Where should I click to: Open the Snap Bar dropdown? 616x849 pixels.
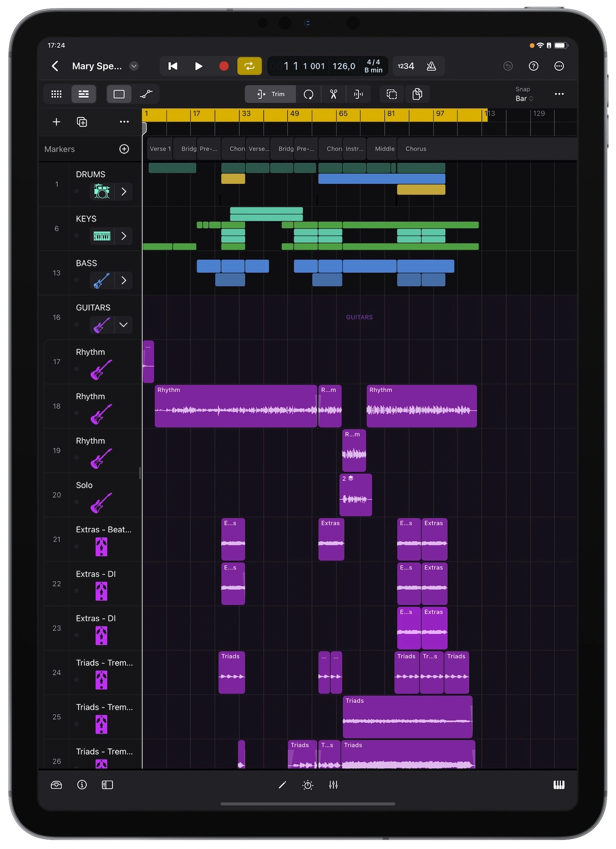[525, 94]
